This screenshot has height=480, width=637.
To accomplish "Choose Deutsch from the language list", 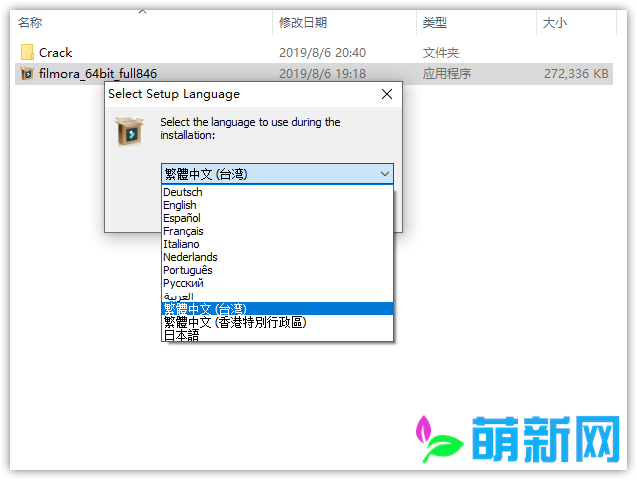I will click(277, 192).
